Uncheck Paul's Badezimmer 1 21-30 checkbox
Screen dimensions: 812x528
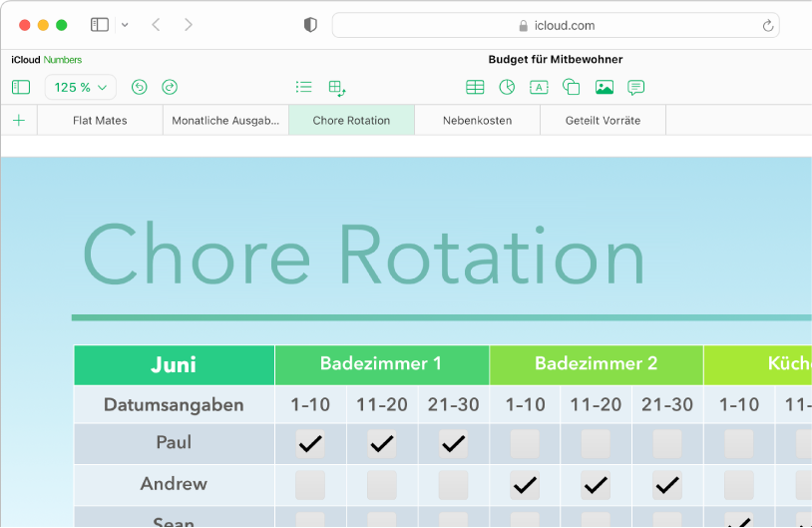point(453,443)
